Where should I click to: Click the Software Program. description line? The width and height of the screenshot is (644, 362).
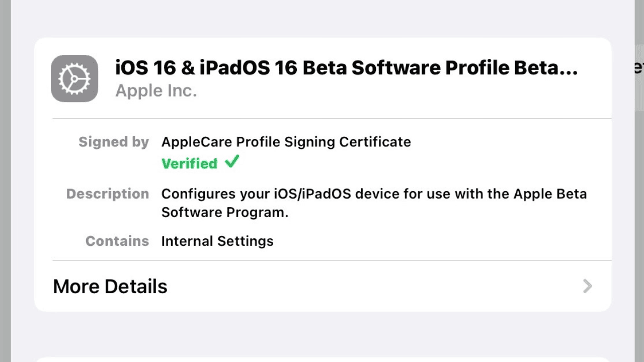225,213
